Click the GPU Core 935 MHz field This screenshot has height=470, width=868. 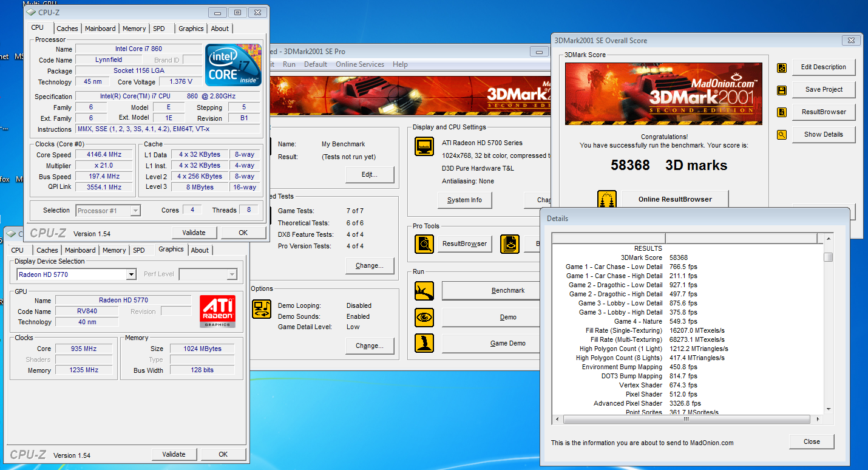point(84,349)
